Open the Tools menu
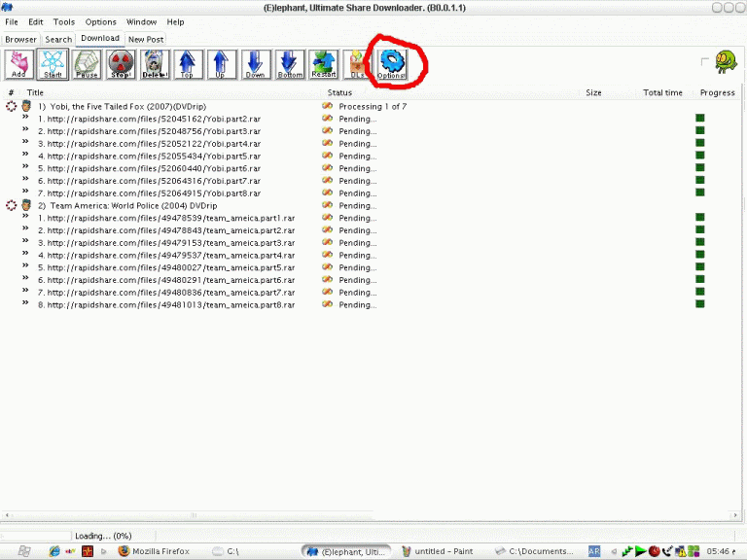This screenshot has height=560, width=747. click(63, 21)
